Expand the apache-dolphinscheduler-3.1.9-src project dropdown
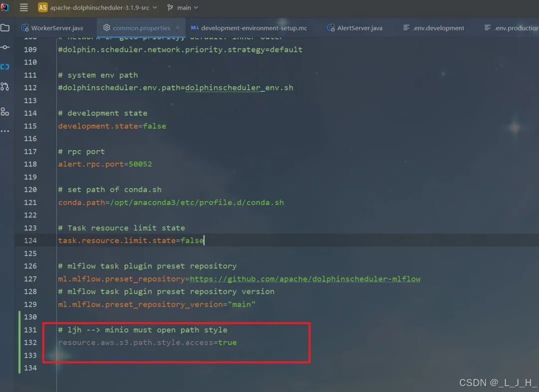 103,7
